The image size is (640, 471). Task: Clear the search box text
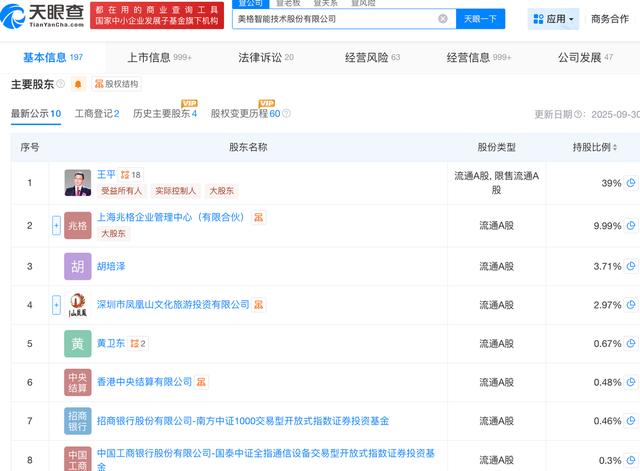[x=443, y=19]
